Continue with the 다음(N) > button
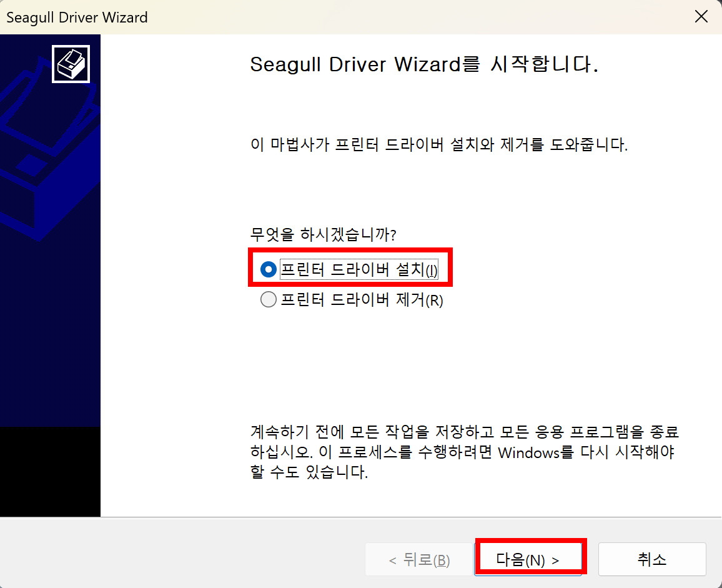The height and width of the screenshot is (588, 722). coord(528,559)
